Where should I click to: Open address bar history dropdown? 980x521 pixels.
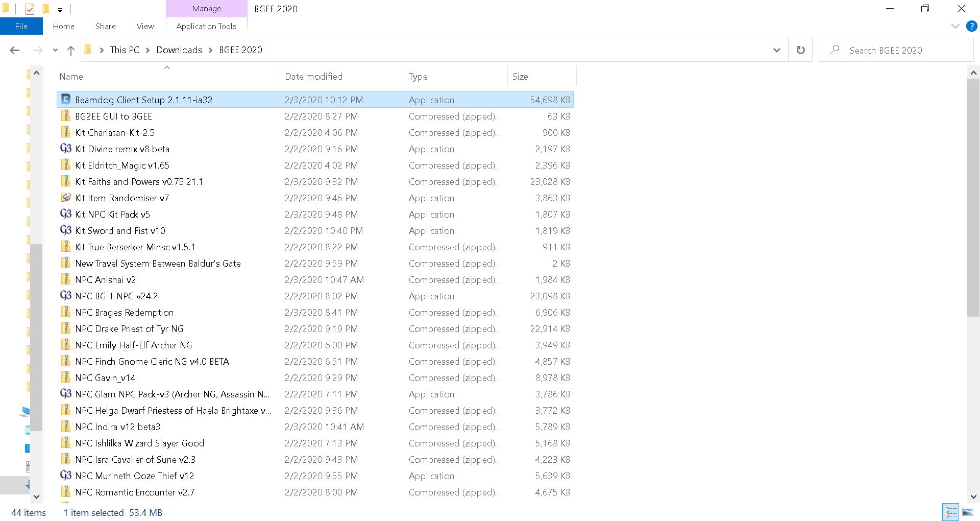776,50
